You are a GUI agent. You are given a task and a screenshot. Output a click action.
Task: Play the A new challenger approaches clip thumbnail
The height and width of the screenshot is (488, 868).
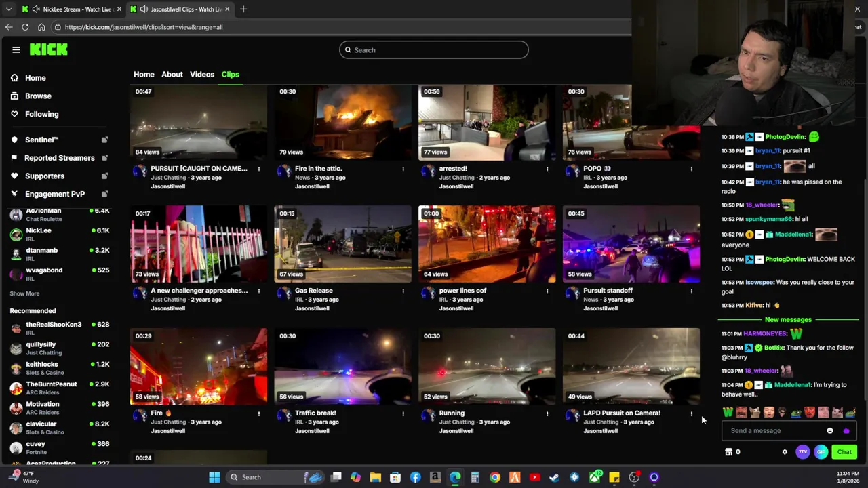199,244
